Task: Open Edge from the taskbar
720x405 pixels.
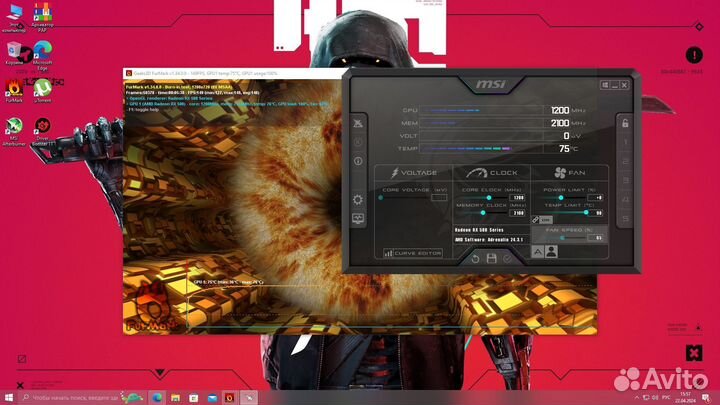Action: pos(157,398)
